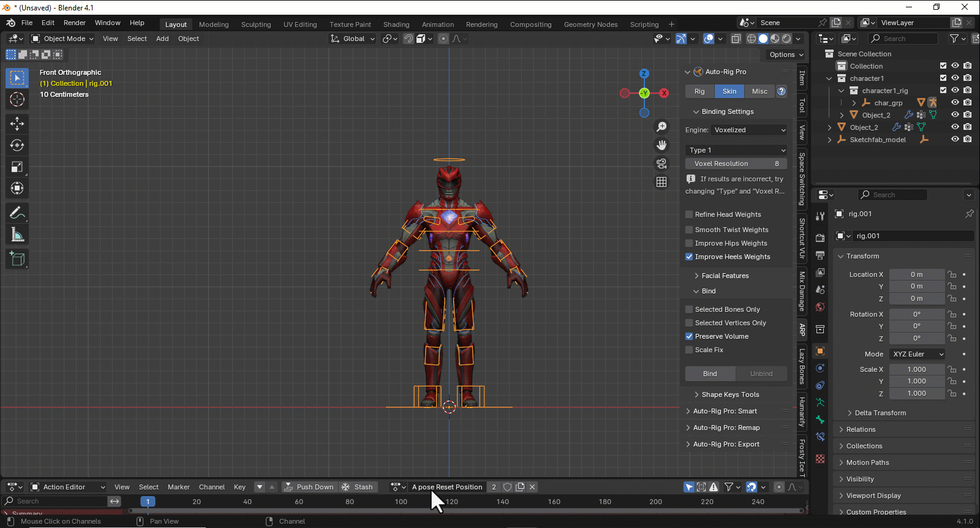Activate the Scale tool

17,167
